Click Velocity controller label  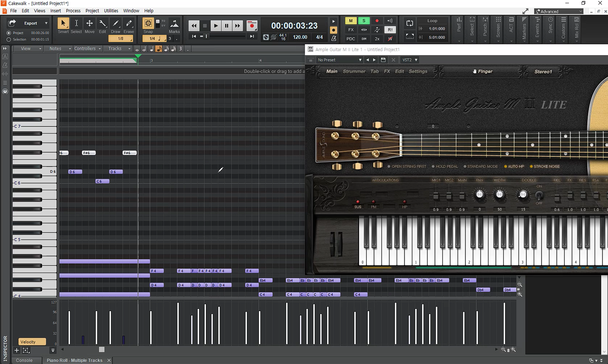(32, 342)
